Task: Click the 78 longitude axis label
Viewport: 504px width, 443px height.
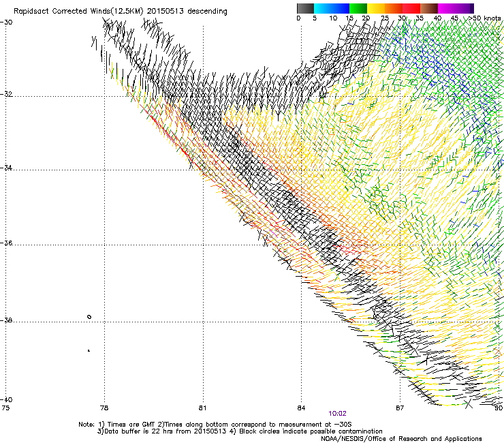Action: pos(104,408)
